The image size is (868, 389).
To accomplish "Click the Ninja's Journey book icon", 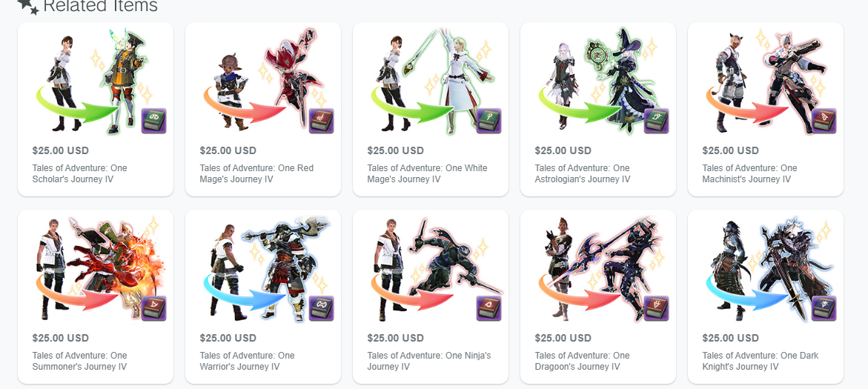I will click(488, 308).
